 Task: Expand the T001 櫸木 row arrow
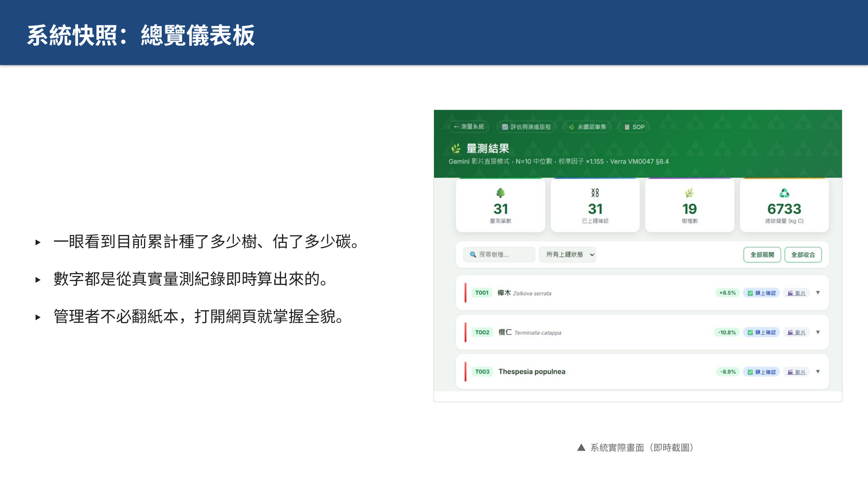[818, 293]
